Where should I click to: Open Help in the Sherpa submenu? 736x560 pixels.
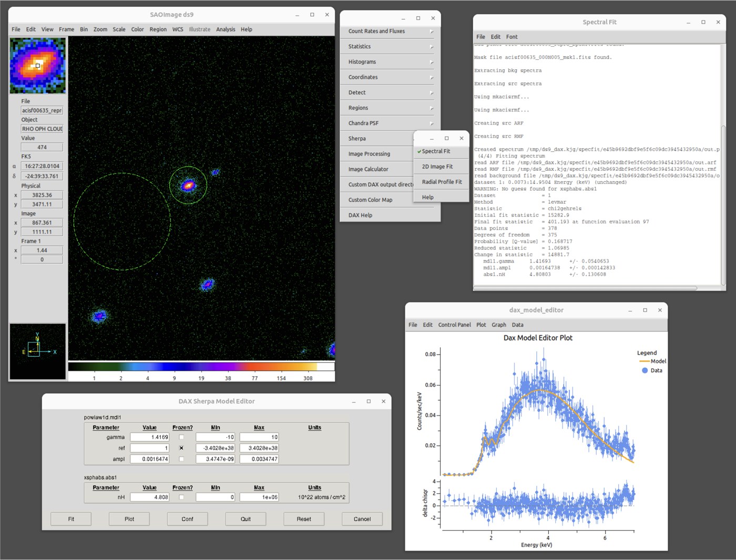[441, 198]
